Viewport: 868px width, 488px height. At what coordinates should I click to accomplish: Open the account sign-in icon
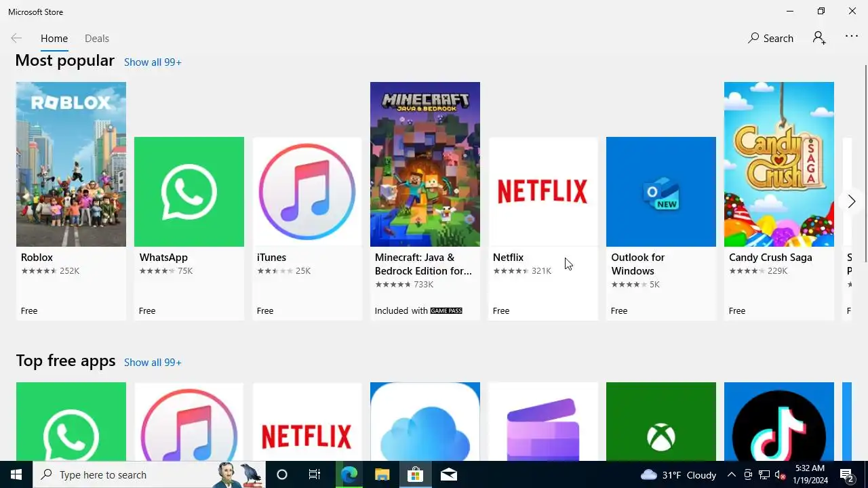coord(819,38)
